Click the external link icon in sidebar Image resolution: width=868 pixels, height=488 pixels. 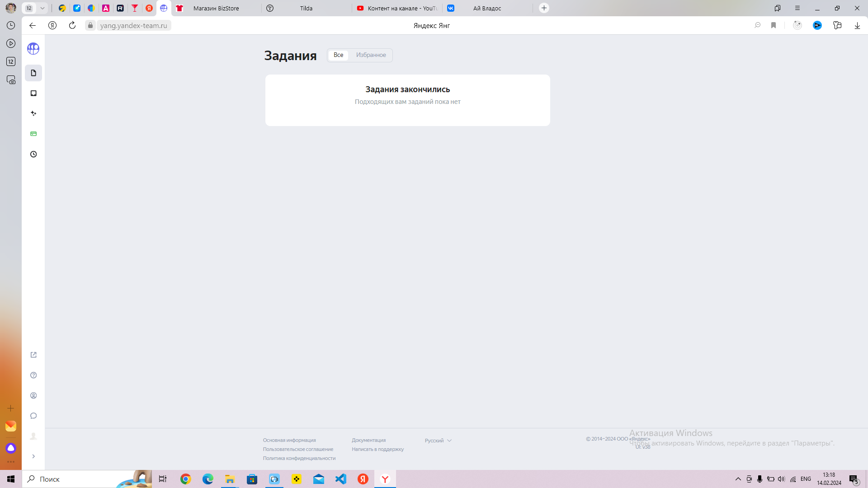(x=33, y=355)
